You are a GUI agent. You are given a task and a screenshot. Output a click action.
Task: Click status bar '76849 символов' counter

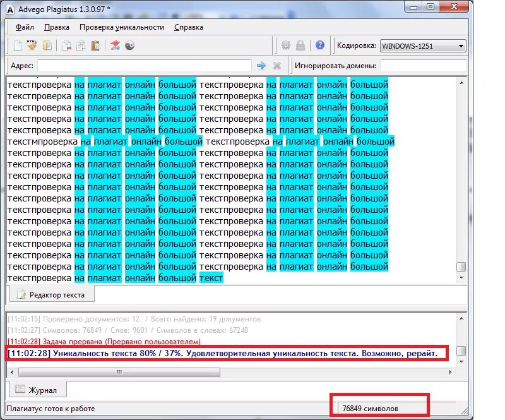[370, 409]
